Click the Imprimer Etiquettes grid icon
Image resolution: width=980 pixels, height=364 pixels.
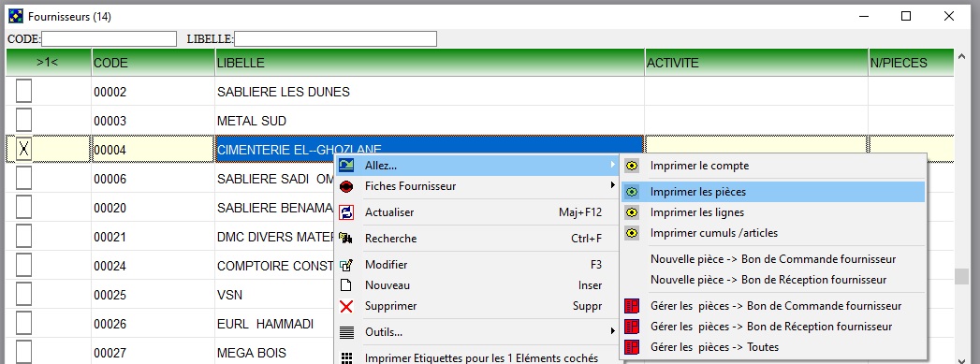tap(346, 357)
